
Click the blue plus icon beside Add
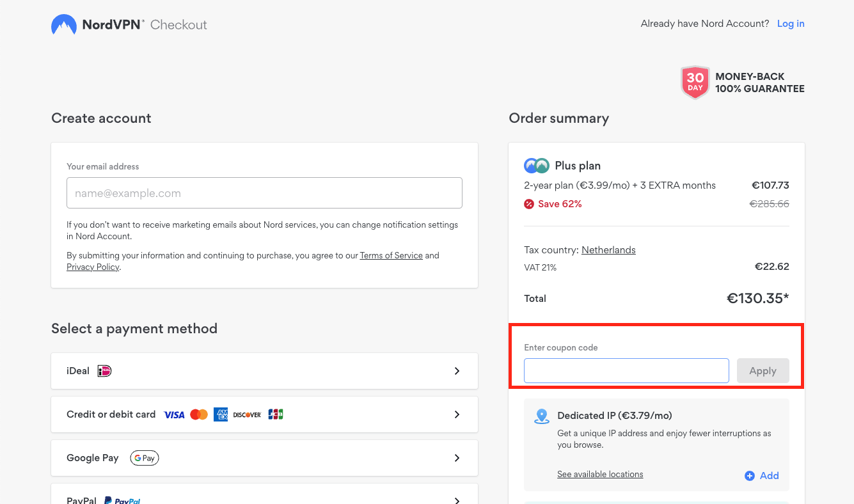[750, 476]
